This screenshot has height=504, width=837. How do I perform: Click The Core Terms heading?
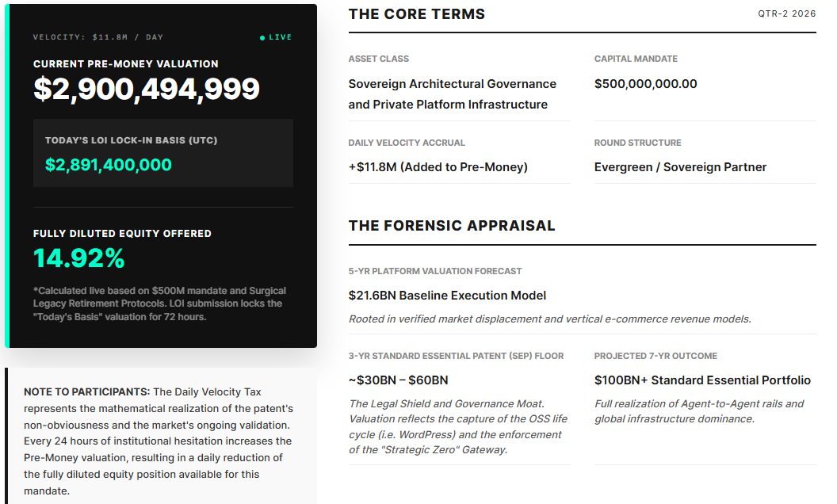(417, 14)
